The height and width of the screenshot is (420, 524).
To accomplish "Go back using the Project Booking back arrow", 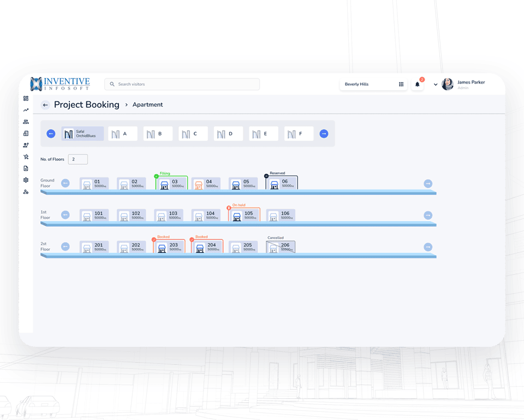I will tap(45, 104).
